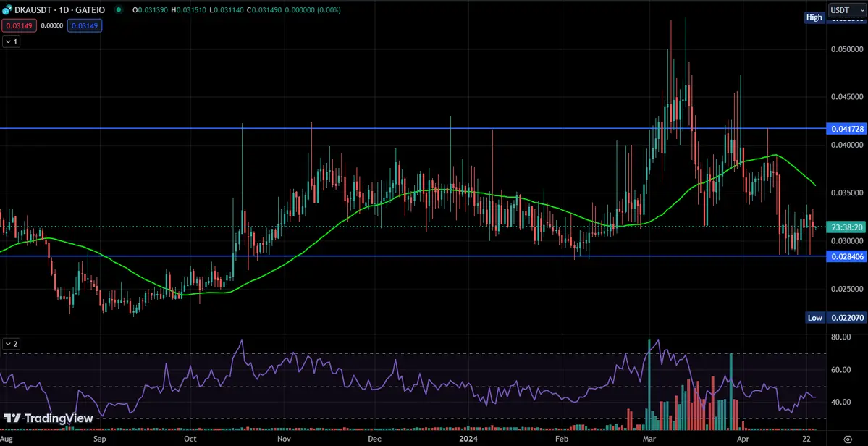Click the Aug time axis label
The image size is (868, 446).
point(7,438)
